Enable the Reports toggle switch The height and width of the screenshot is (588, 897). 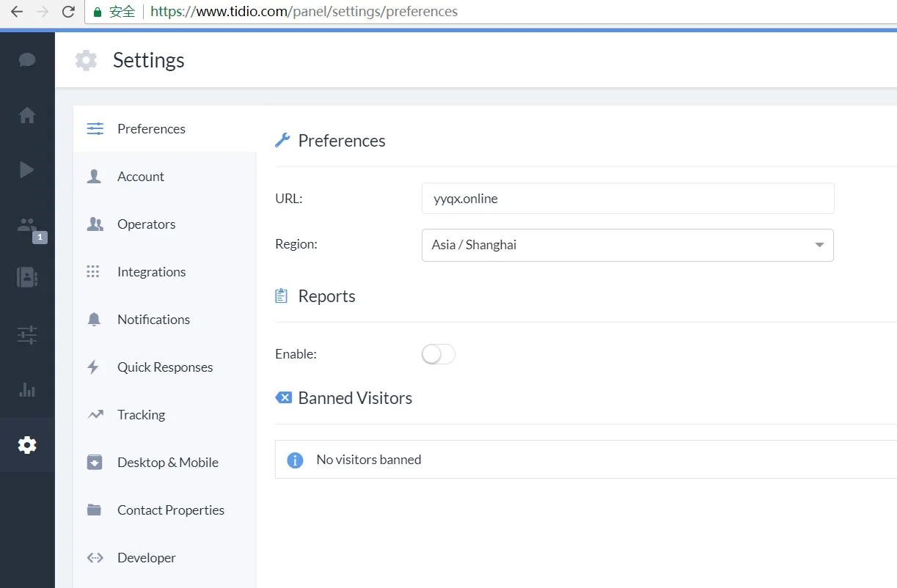pyautogui.click(x=438, y=355)
